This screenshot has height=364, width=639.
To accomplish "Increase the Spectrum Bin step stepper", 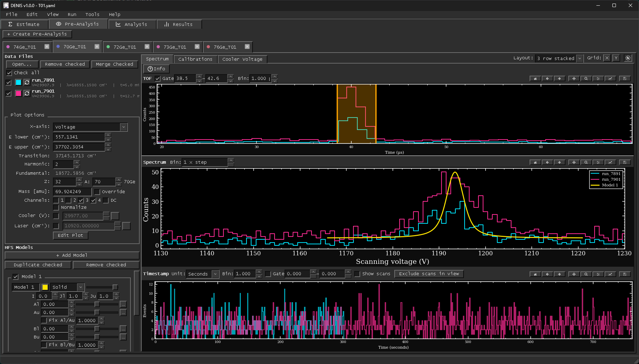I will 231,160.
